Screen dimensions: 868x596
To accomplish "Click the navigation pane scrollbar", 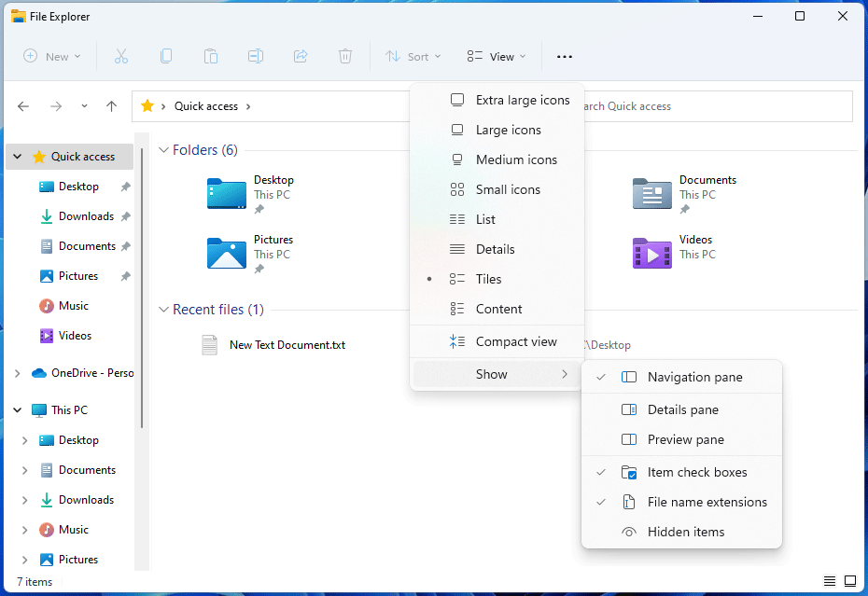I will tap(142, 288).
